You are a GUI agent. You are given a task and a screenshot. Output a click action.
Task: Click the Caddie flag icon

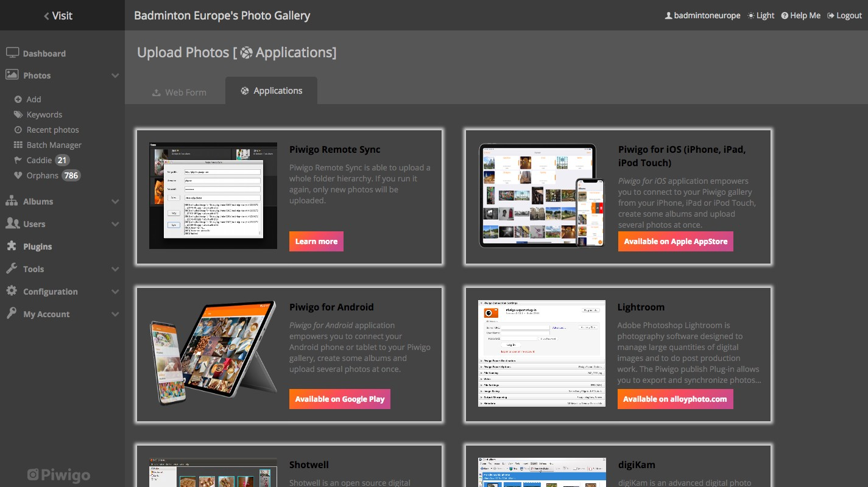point(18,160)
